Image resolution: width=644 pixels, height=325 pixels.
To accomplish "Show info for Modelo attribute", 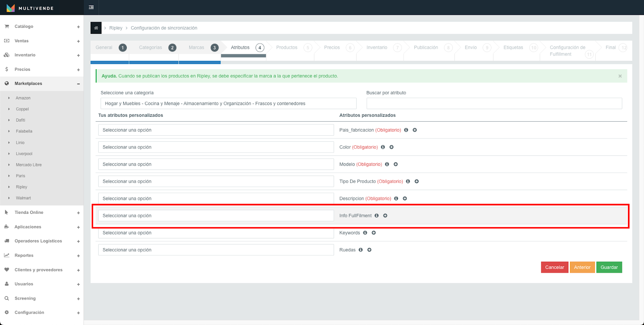I will pos(387,164).
